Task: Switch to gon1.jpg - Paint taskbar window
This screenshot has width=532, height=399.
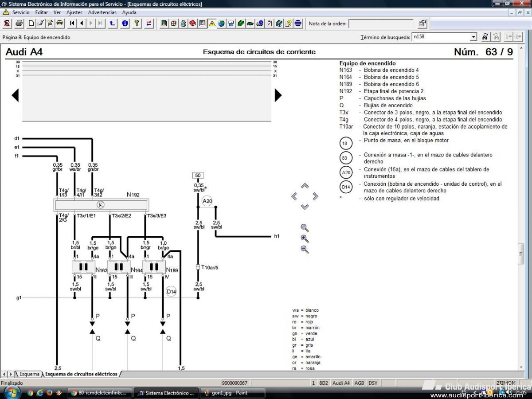Action: (x=232, y=393)
